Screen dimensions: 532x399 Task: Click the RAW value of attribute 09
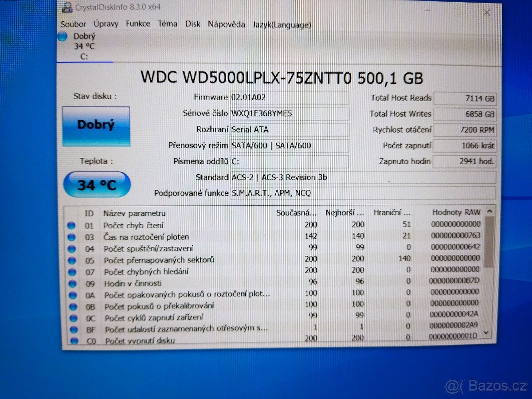pyautogui.click(x=454, y=282)
